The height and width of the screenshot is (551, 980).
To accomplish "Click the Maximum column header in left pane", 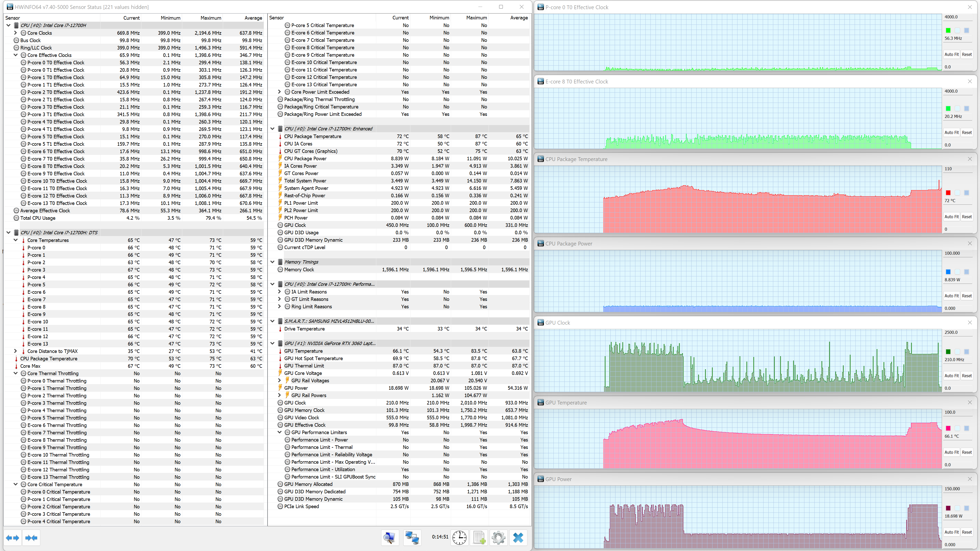I will tap(210, 18).
